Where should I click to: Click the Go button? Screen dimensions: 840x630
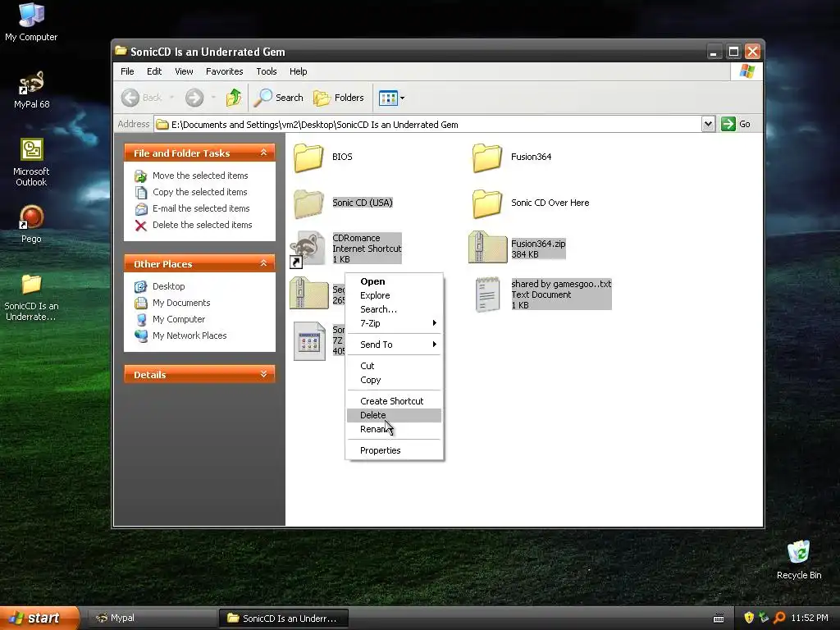coord(736,125)
